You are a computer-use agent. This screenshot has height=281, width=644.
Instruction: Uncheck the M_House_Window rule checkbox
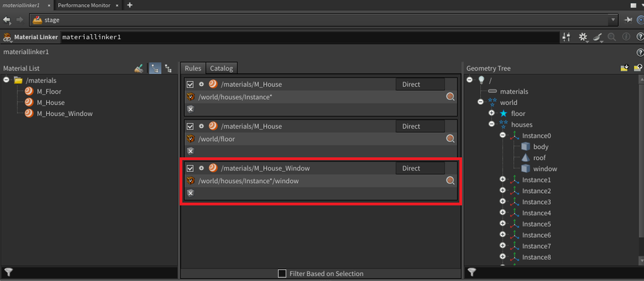(x=190, y=168)
